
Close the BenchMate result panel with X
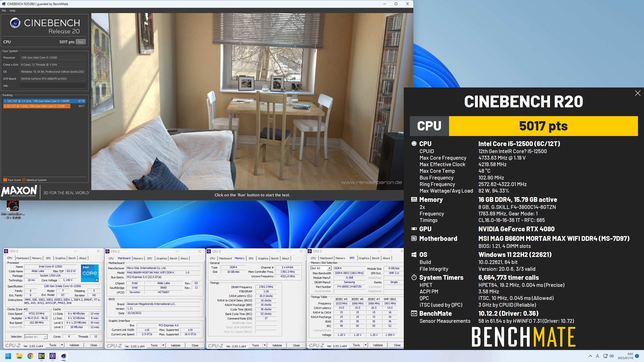(637, 93)
